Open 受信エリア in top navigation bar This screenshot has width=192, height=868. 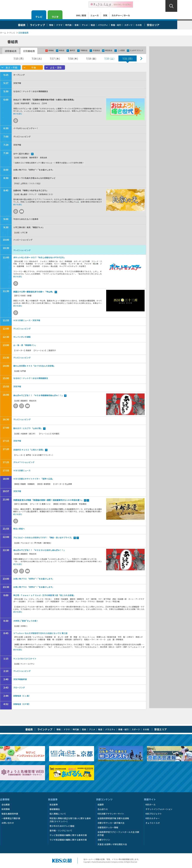pos(153,25)
